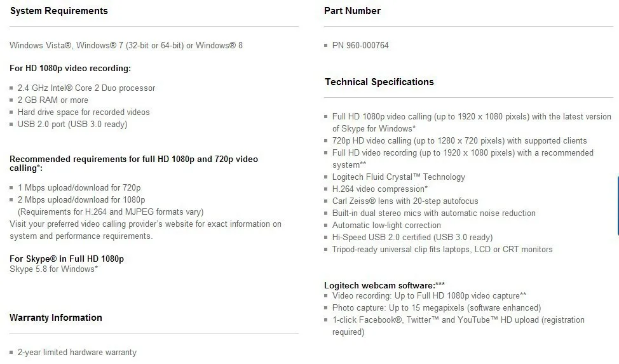This screenshot has height=364, width=619.
Task: Click the Technical Specifications heading
Action: tap(379, 82)
